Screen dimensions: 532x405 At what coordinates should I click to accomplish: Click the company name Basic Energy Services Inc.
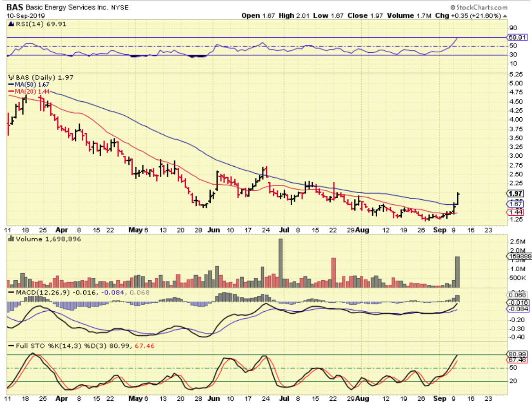(67, 8)
